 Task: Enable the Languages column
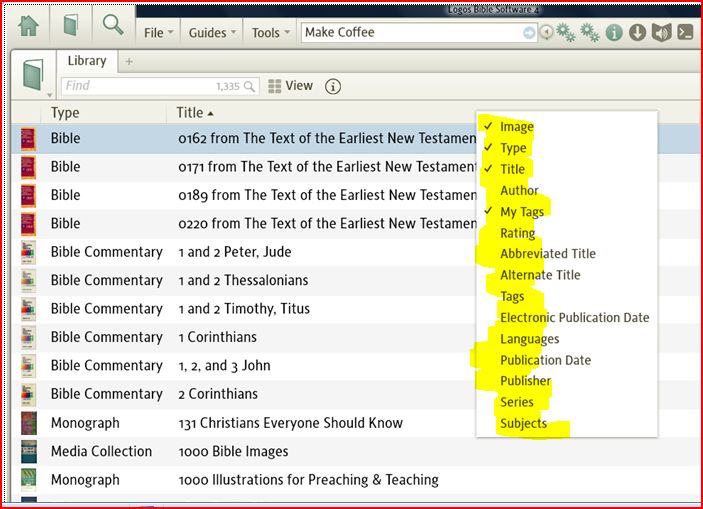click(x=529, y=339)
